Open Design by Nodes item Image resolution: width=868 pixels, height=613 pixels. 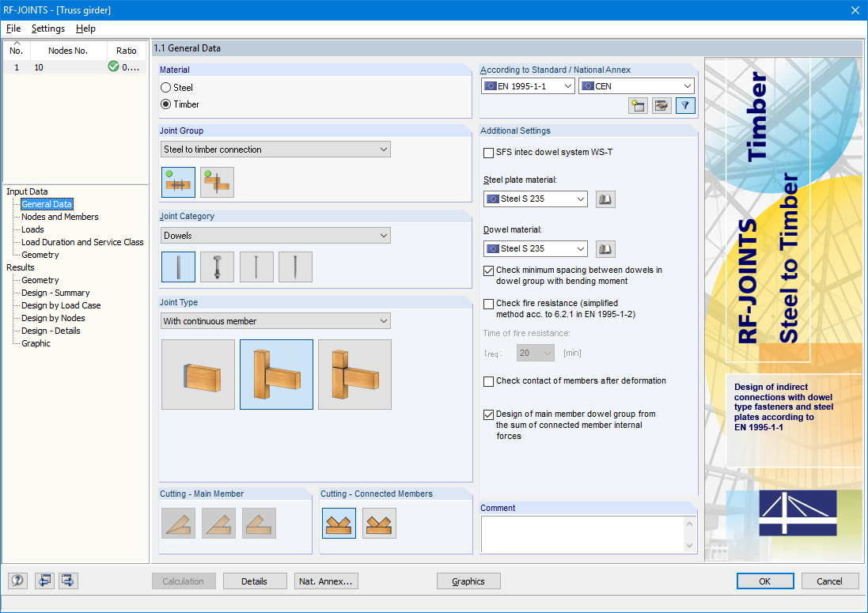pos(53,318)
